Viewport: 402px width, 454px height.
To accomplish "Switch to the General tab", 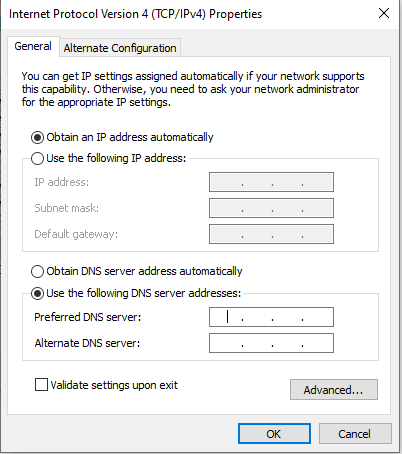I will 33,46.
